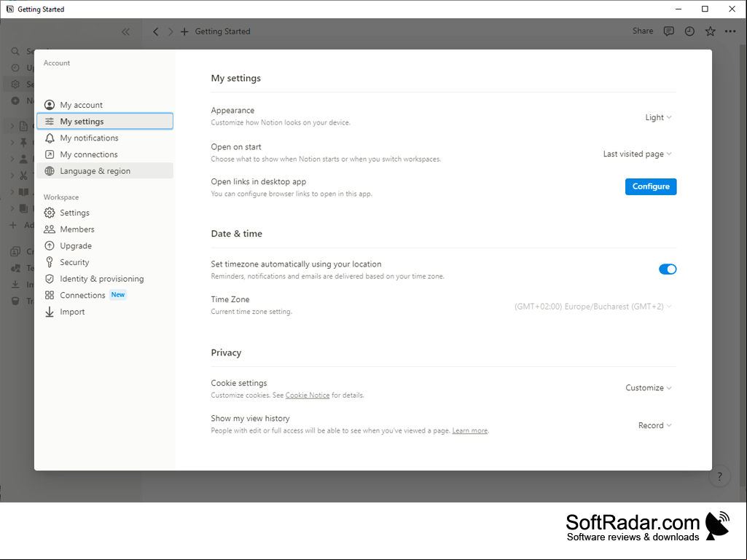The width and height of the screenshot is (747, 560).
Task: Open a new tab with the plus icon
Action: (184, 32)
